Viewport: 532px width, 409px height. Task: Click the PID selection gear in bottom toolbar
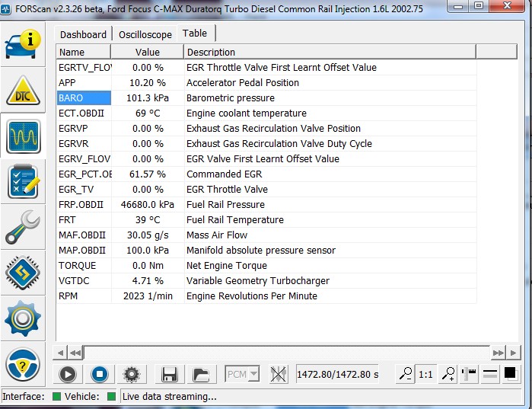click(132, 374)
